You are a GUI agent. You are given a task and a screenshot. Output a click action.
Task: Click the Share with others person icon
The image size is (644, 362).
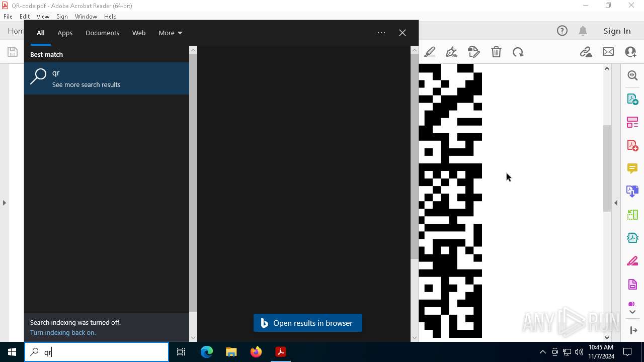click(x=630, y=52)
